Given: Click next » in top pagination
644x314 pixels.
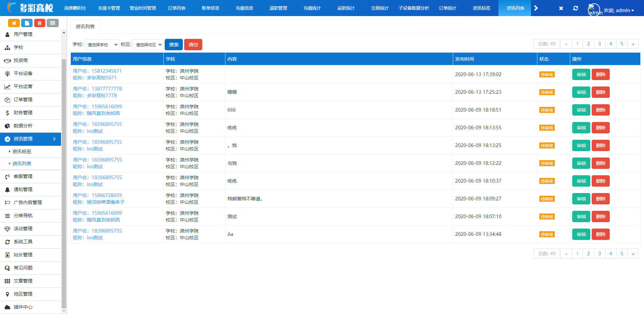Looking at the screenshot, I should coord(633,44).
